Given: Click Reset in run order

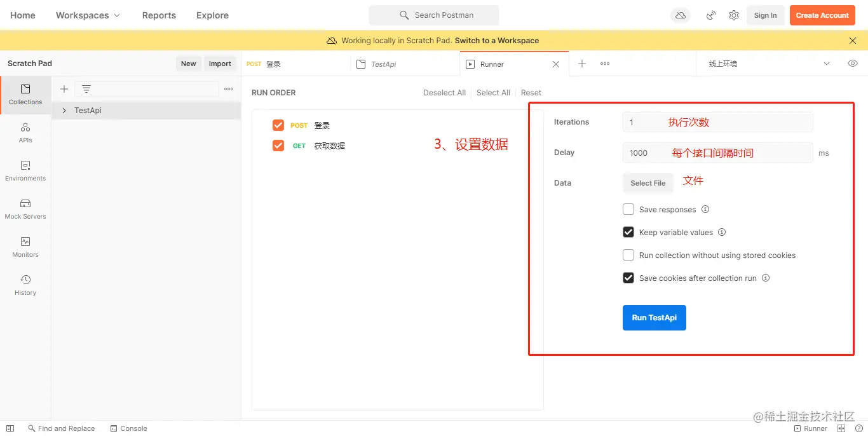Looking at the screenshot, I should click(531, 93).
